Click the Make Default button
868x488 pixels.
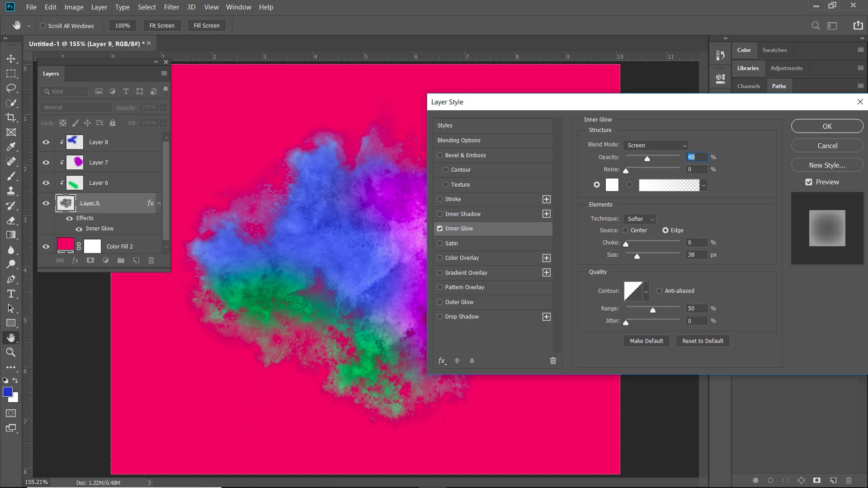pyautogui.click(x=646, y=341)
